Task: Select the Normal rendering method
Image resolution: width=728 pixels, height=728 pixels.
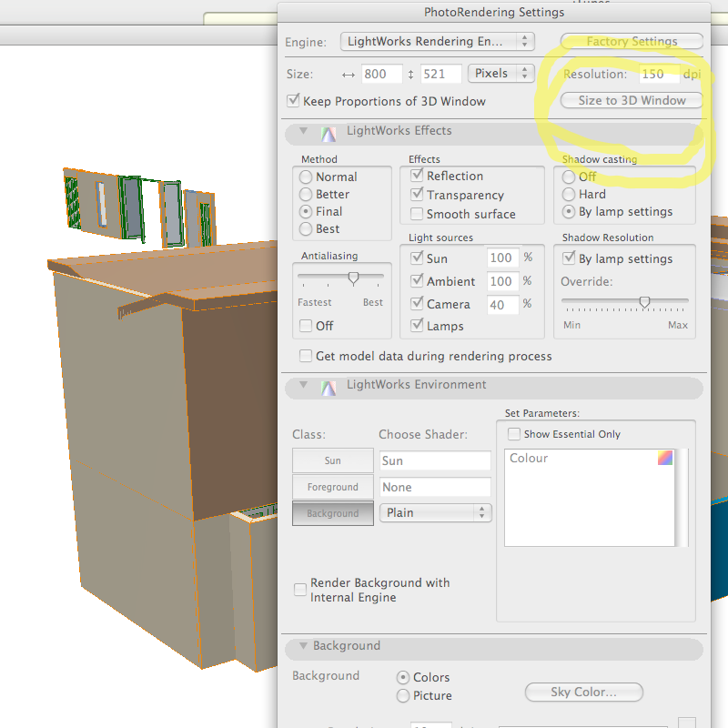Action: click(x=306, y=177)
